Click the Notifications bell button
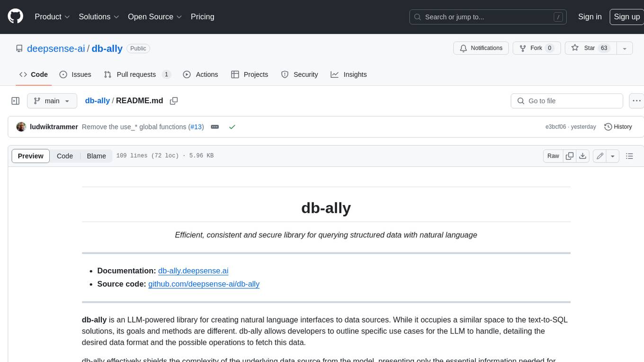644x362 pixels. [x=481, y=48]
